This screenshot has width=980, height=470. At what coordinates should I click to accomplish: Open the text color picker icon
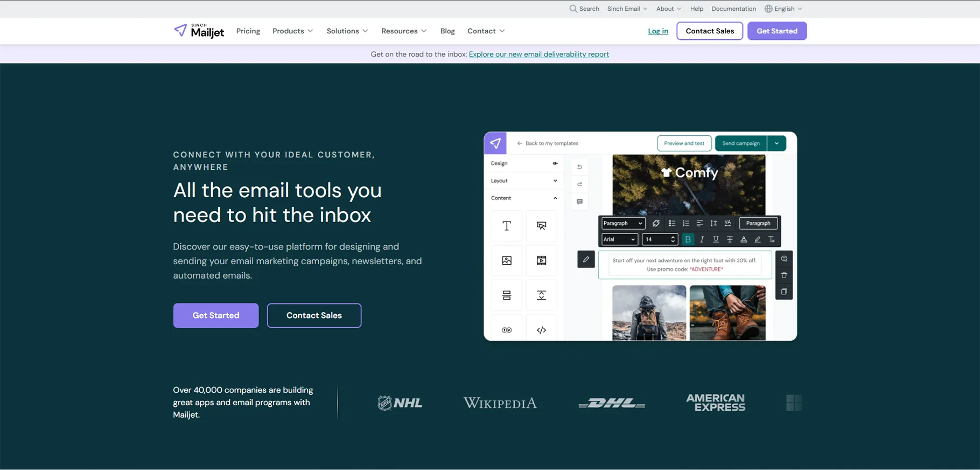744,239
